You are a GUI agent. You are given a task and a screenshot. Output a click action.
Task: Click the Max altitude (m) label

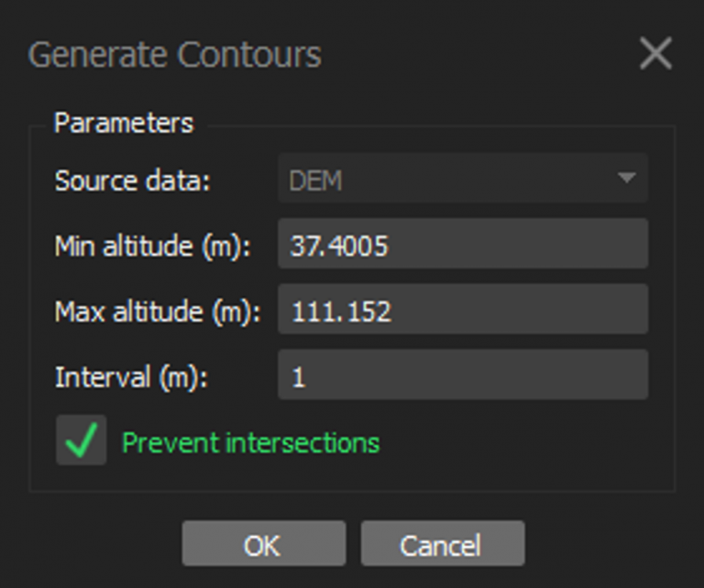[158, 311]
